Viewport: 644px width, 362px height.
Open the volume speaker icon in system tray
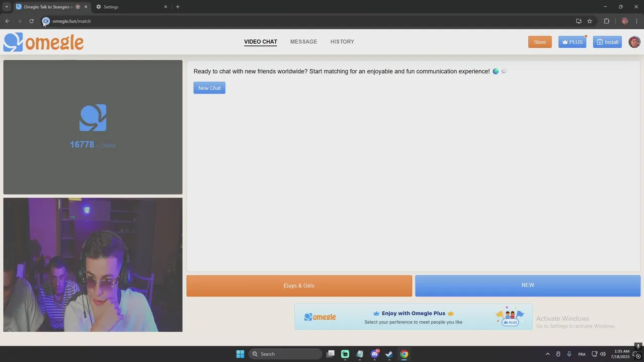click(603, 354)
